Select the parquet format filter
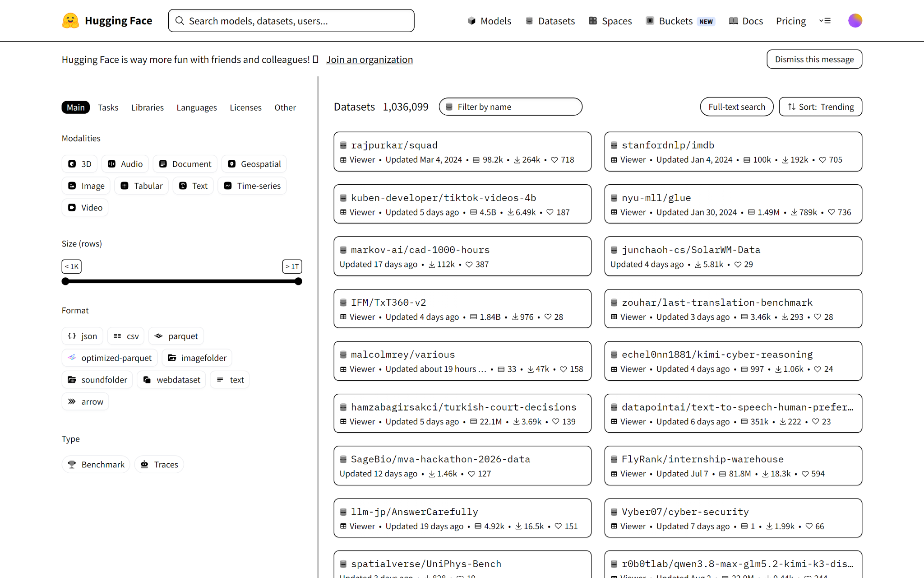Screen dimensions: 924x578 [x=176, y=336]
